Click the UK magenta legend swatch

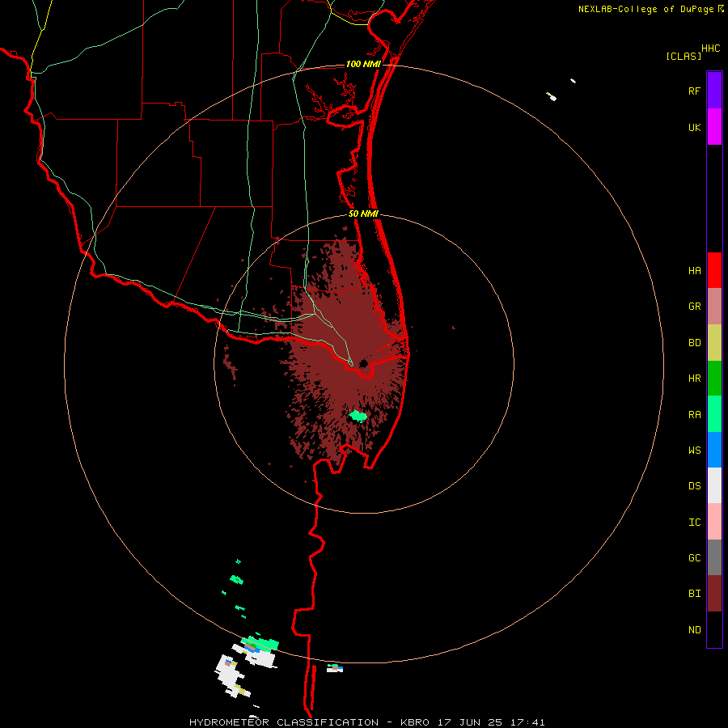coord(714,127)
